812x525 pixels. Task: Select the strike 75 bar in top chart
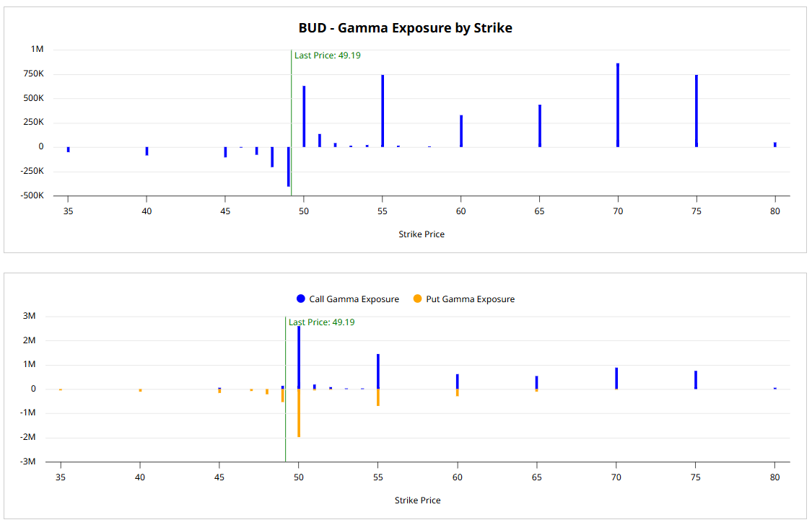pos(697,111)
